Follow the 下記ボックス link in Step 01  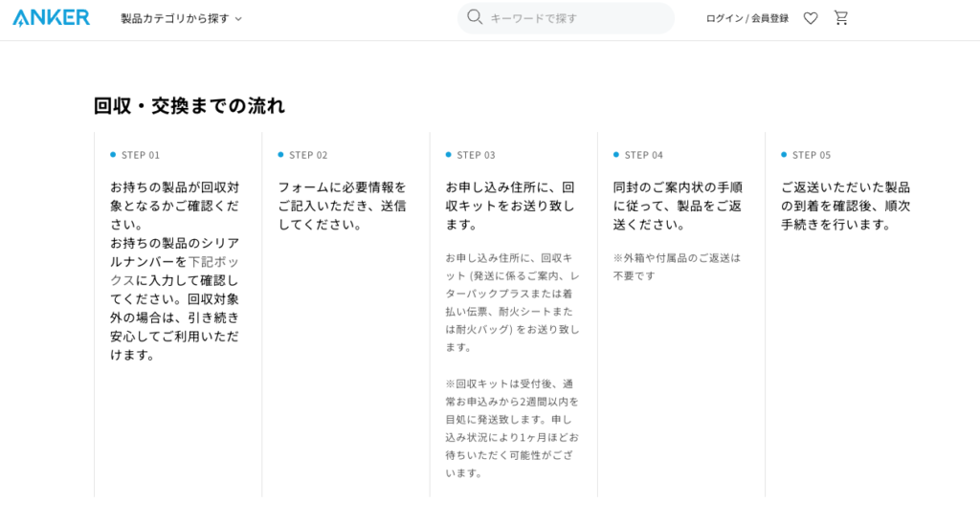click(207, 261)
